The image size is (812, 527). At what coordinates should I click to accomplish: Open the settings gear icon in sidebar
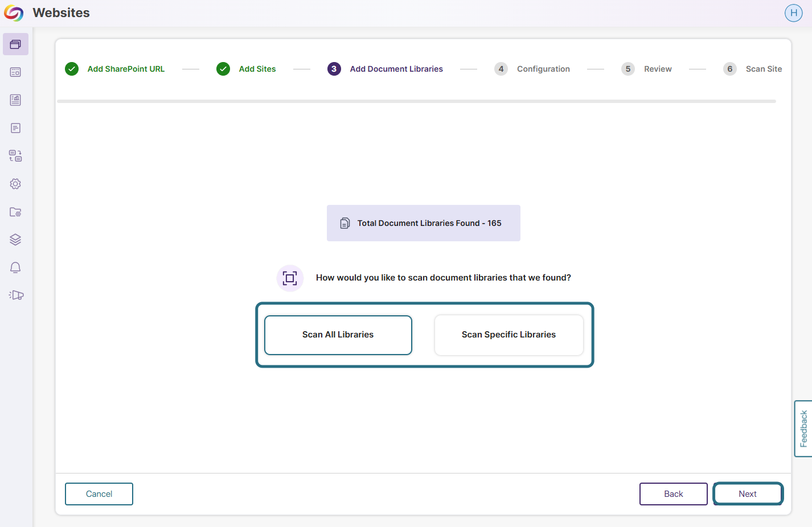pyautogui.click(x=15, y=184)
